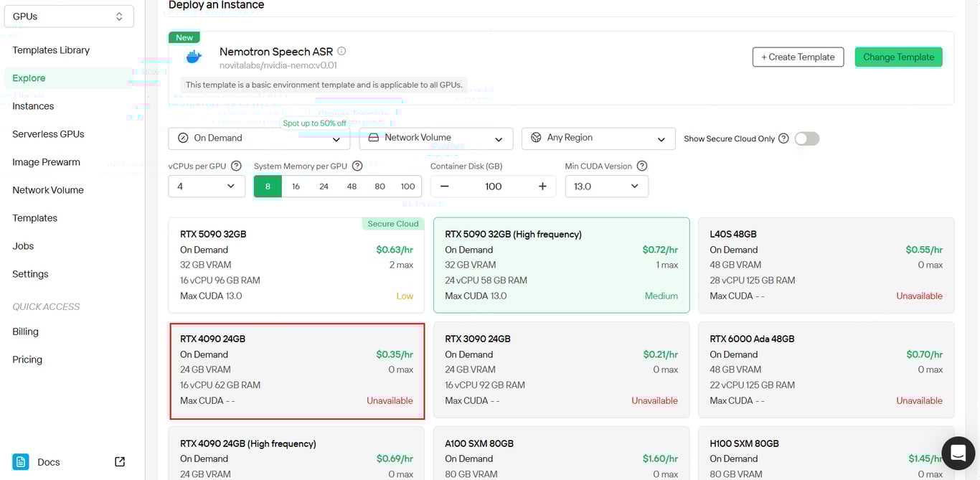This screenshot has width=980, height=480.
Task: Open Billing under Quick Access
Action: click(25, 331)
